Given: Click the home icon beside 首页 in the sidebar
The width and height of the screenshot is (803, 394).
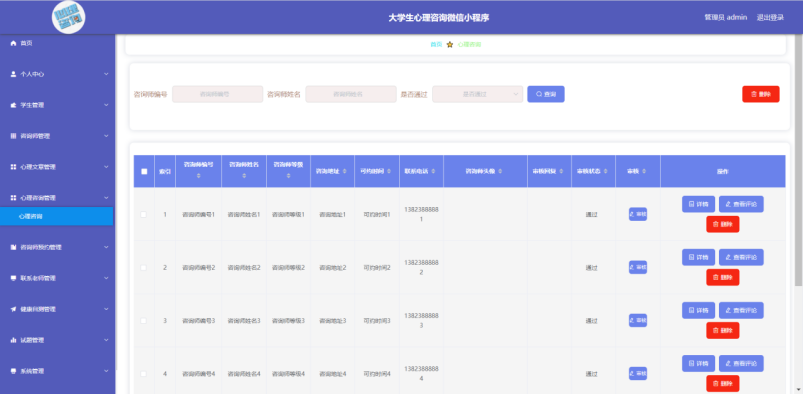Looking at the screenshot, I should (13, 44).
